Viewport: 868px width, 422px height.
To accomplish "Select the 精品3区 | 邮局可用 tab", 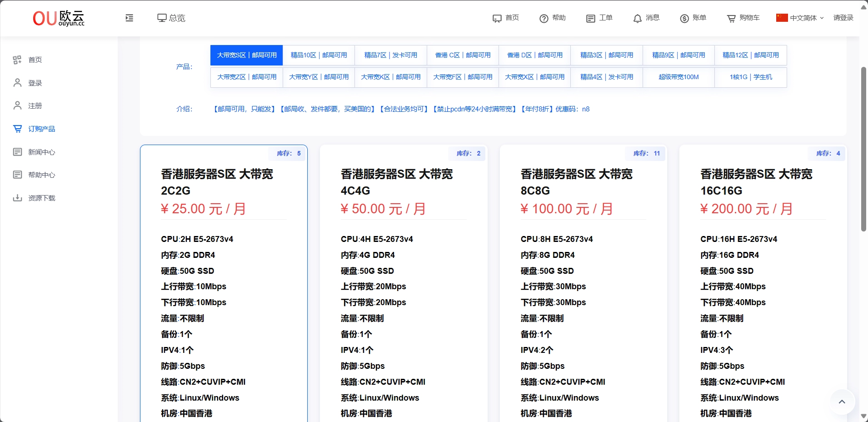I will click(607, 55).
